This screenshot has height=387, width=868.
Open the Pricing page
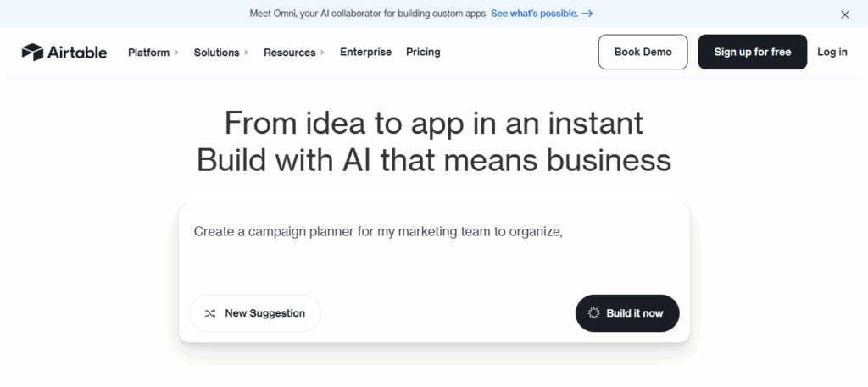point(423,52)
